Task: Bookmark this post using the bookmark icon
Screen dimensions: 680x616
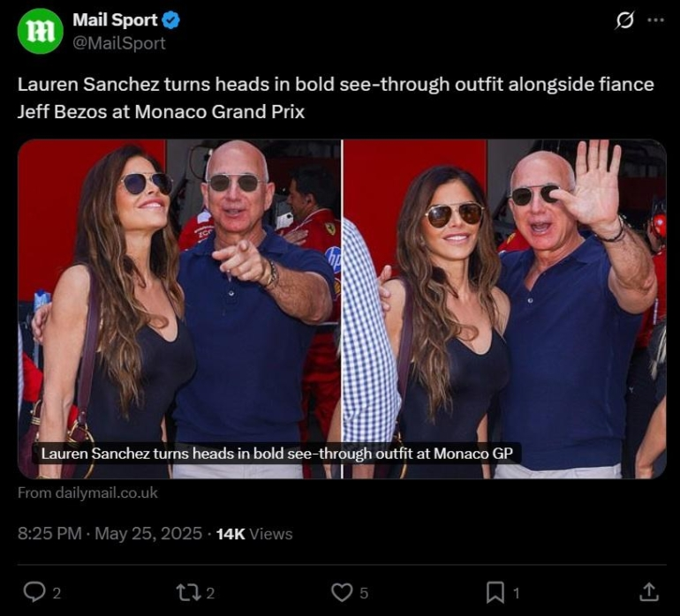Action: click(495, 592)
